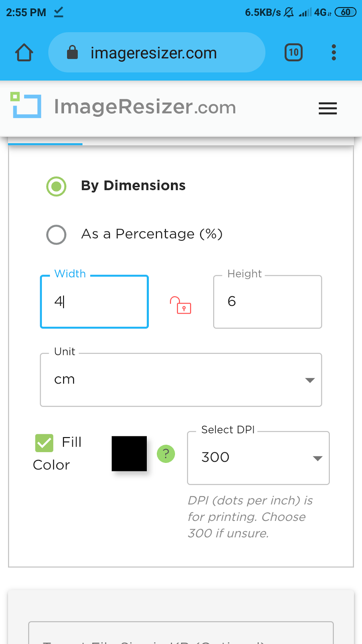The image size is (362, 644).
Task: Tap the padlock site security icon
Action: pyautogui.click(x=72, y=53)
